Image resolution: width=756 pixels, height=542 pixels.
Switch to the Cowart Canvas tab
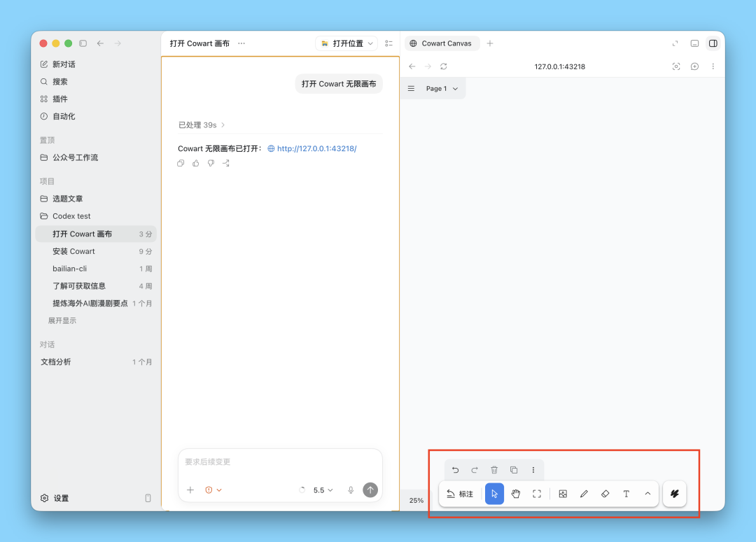441,43
